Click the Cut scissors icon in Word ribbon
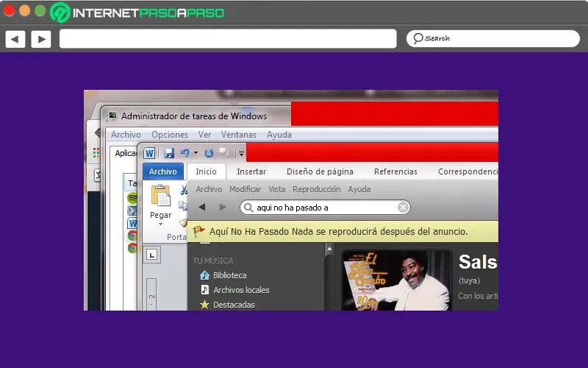588x368 pixels. pos(184,190)
